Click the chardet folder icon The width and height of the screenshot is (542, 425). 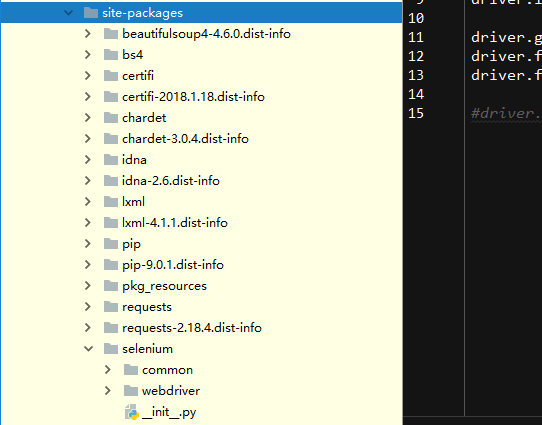(x=111, y=118)
